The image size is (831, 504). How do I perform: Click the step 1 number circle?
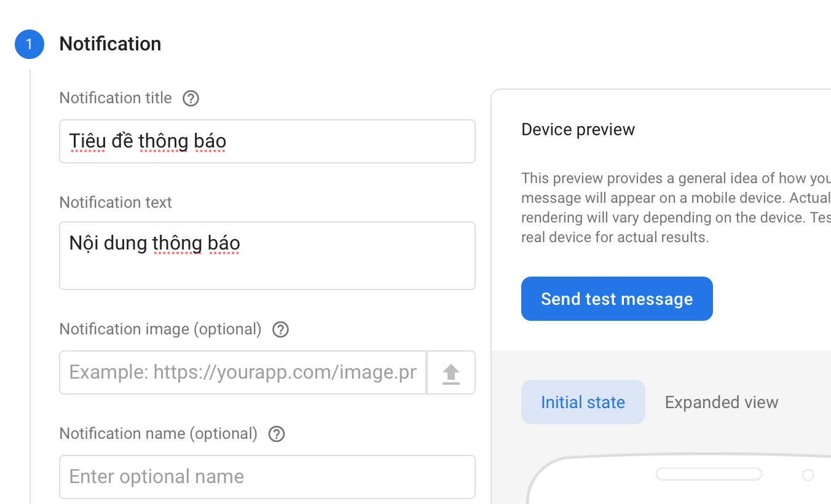[29, 44]
